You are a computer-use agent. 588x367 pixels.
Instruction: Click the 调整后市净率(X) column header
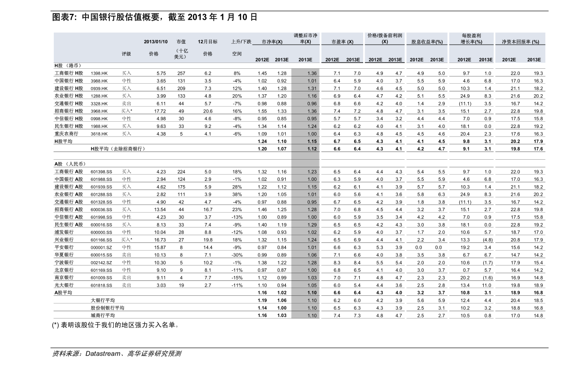305,38
